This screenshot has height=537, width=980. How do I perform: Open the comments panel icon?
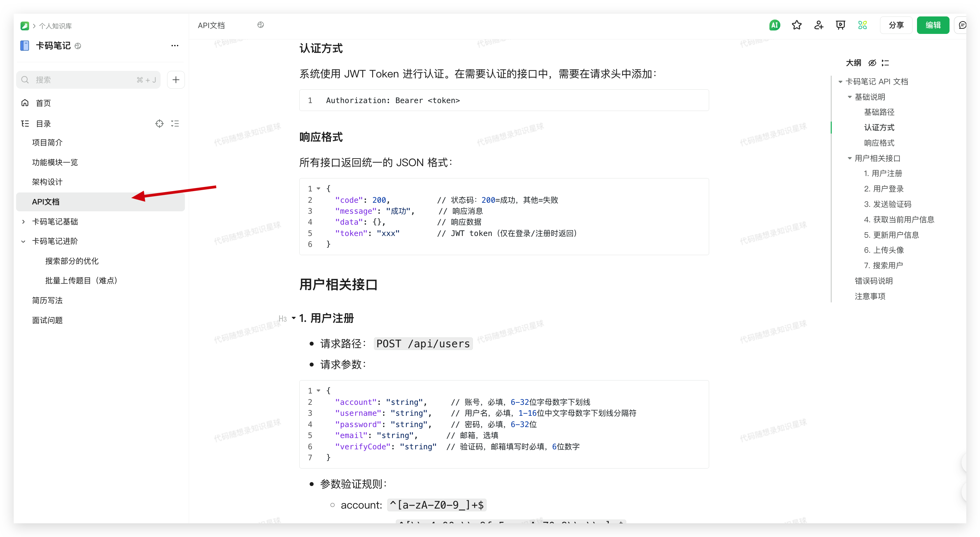(963, 25)
